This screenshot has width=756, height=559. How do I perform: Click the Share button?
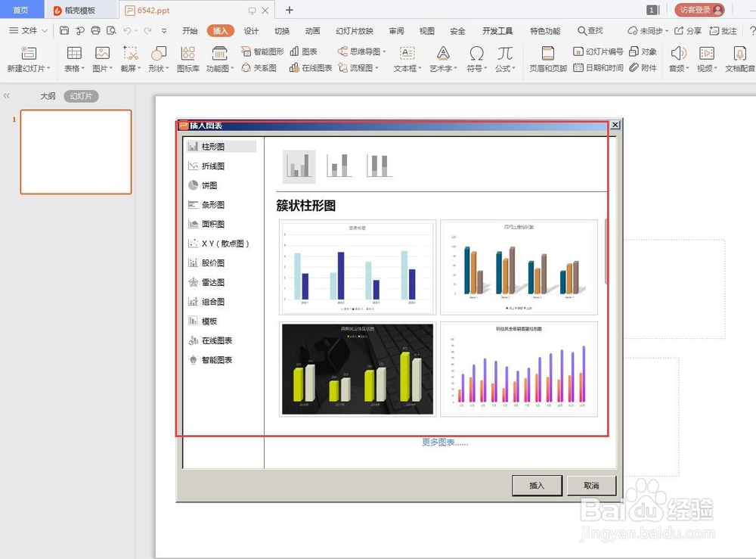688,30
